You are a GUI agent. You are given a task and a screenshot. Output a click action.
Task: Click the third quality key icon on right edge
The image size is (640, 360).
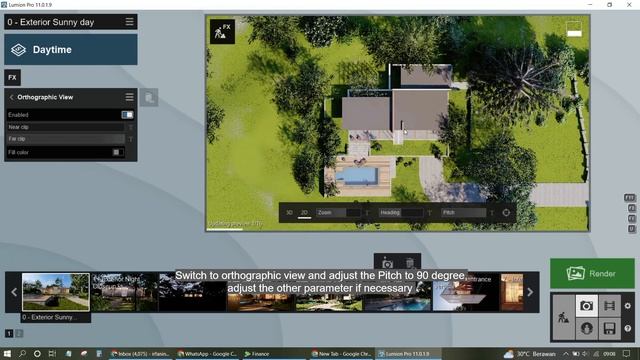pyautogui.click(x=631, y=219)
